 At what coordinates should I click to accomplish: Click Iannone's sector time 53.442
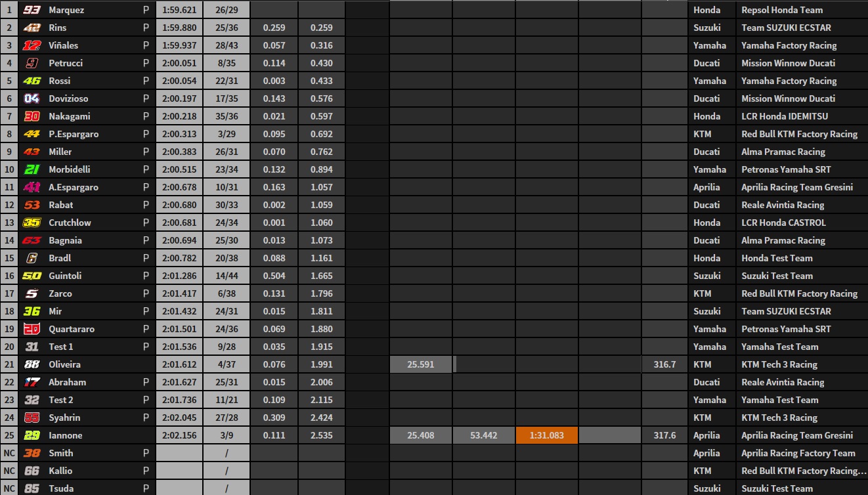coord(484,435)
